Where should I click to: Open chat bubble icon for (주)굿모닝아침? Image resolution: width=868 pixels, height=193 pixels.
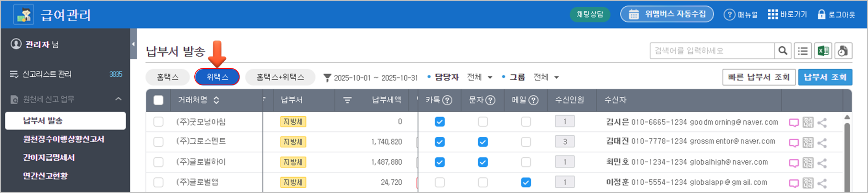(794, 123)
